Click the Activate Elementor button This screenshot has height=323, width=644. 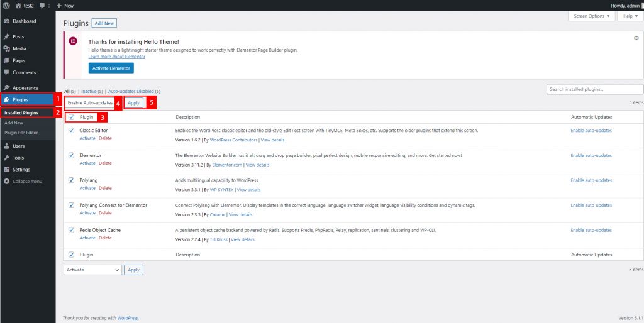(111, 68)
